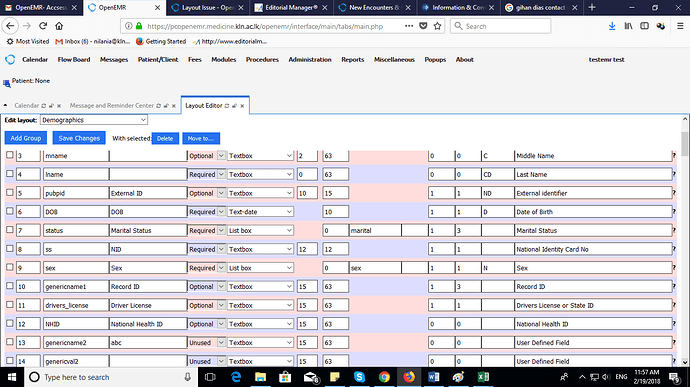Open the Textbox type dropdown for lname

click(261, 174)
